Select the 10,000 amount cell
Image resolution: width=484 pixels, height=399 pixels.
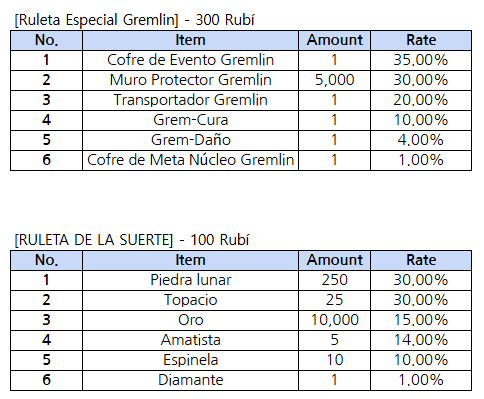pyautogui.click(x=334, y=320)
